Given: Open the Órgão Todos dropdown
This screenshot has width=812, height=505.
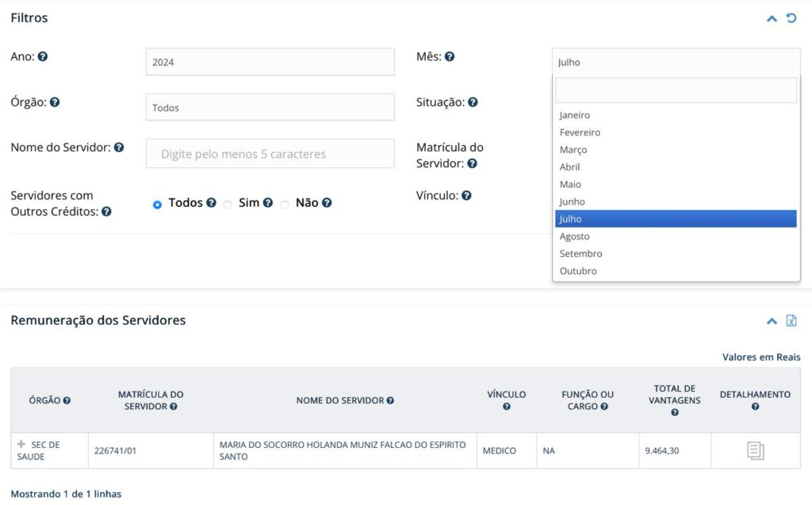Looking at the screenshot, I should (x=270, y=108).
